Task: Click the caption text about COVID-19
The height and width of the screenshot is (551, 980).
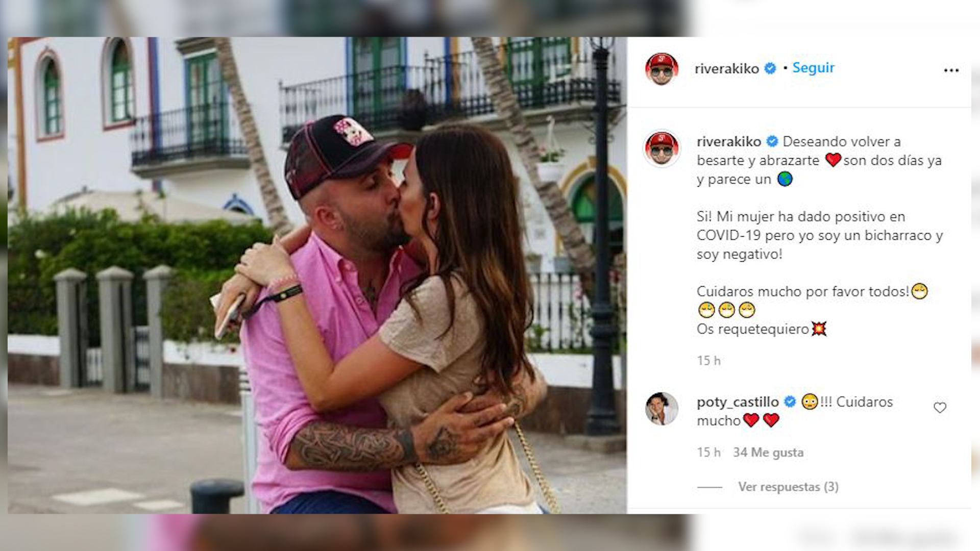Action: (x=820, y=235)
